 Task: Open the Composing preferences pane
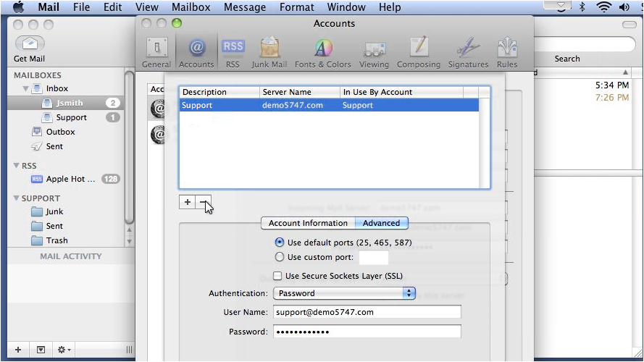pos(419,52)
